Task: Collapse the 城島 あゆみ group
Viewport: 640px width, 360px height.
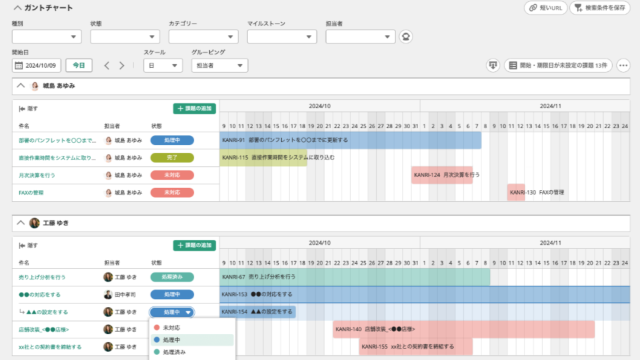Action: pos(21,86)
